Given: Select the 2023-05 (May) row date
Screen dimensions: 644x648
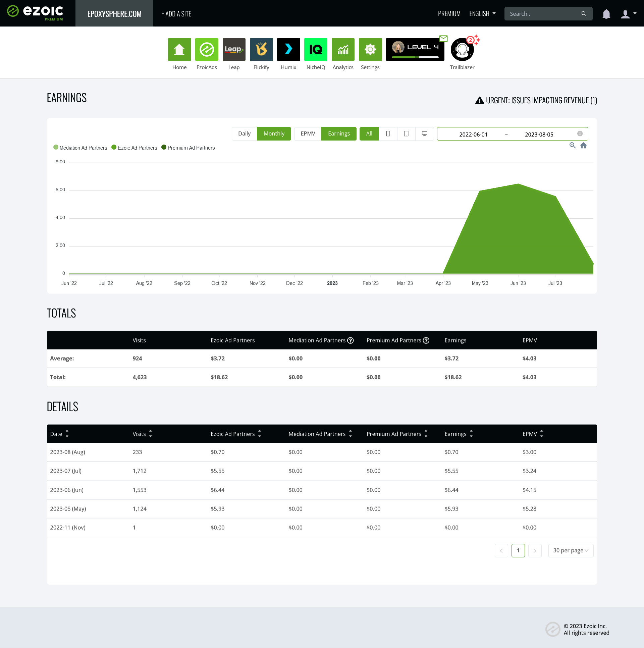Looking at the screenshot, I should click(x=68, y=509).
